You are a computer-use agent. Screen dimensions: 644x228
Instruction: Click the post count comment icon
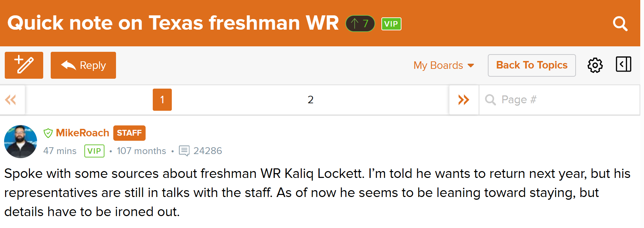[x=184, y=151]
